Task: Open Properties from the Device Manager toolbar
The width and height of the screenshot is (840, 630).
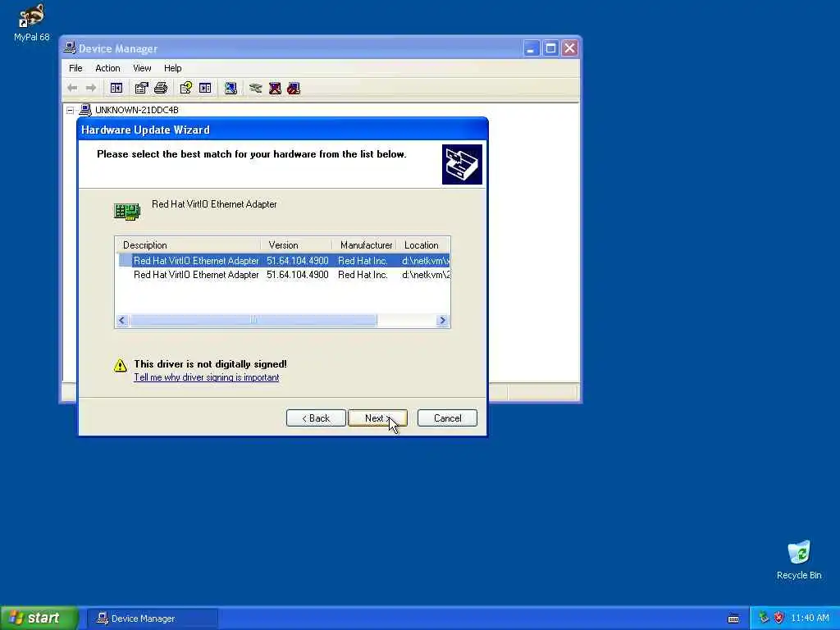Action: tap(141, 89)
